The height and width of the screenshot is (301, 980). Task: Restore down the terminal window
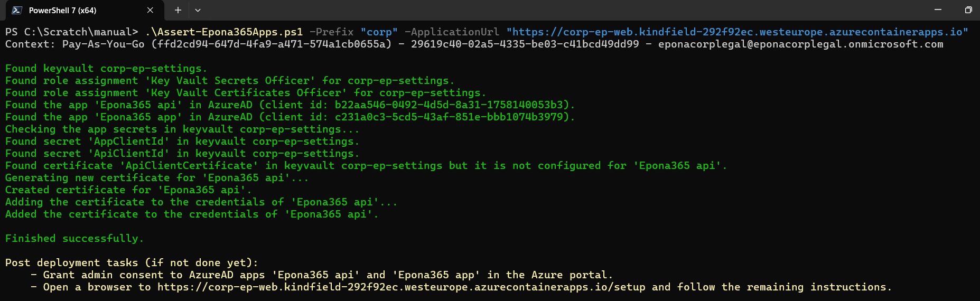pyautogui.click(x=968, y=10)
